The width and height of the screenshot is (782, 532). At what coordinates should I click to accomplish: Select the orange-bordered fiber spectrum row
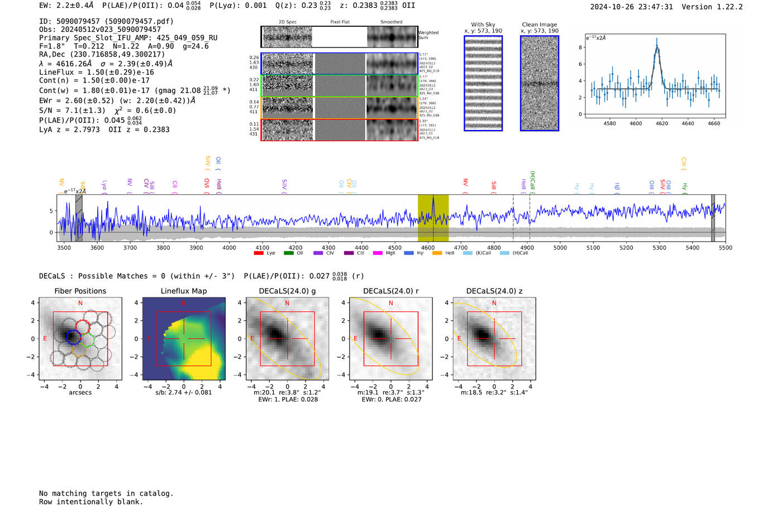[340, 108]
